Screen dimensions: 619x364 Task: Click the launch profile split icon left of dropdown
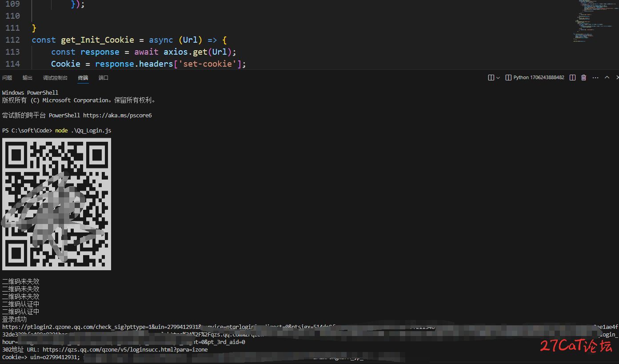tap(491, 78)
